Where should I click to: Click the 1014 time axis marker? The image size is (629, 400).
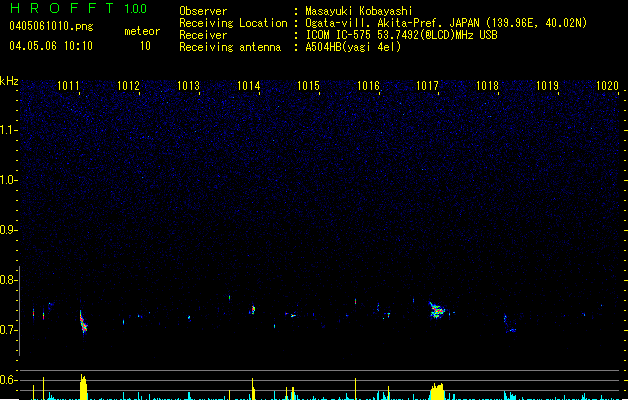(x=248, y=86)
